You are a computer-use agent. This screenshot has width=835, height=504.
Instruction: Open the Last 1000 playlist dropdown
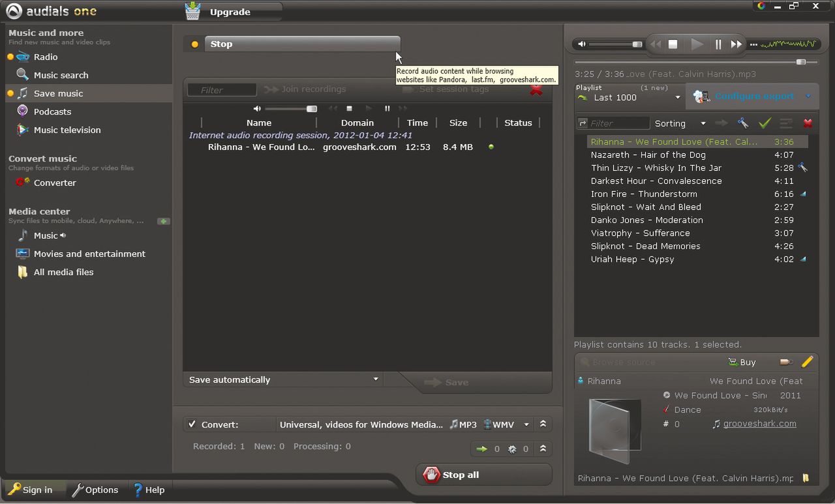[x=629, y=97]
